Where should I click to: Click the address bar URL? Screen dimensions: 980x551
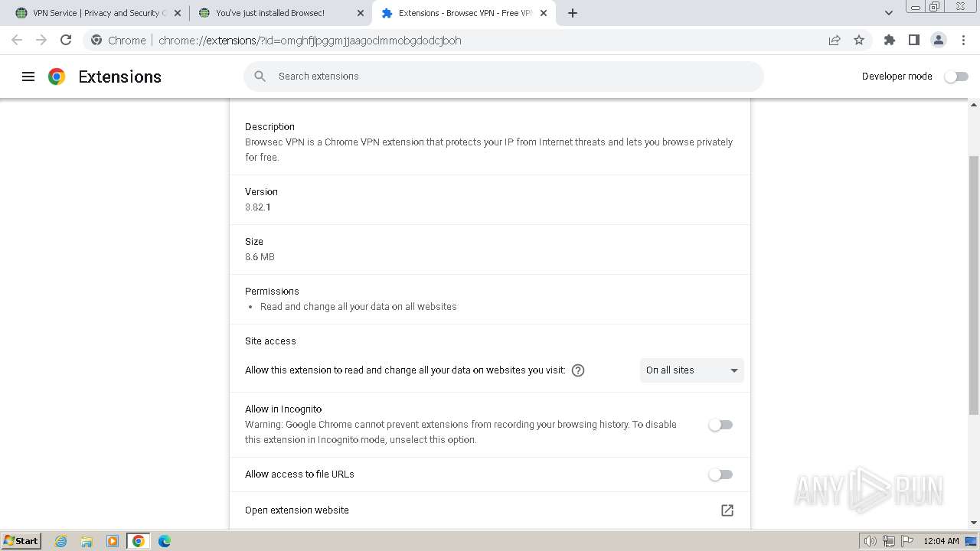coord(309,41)
